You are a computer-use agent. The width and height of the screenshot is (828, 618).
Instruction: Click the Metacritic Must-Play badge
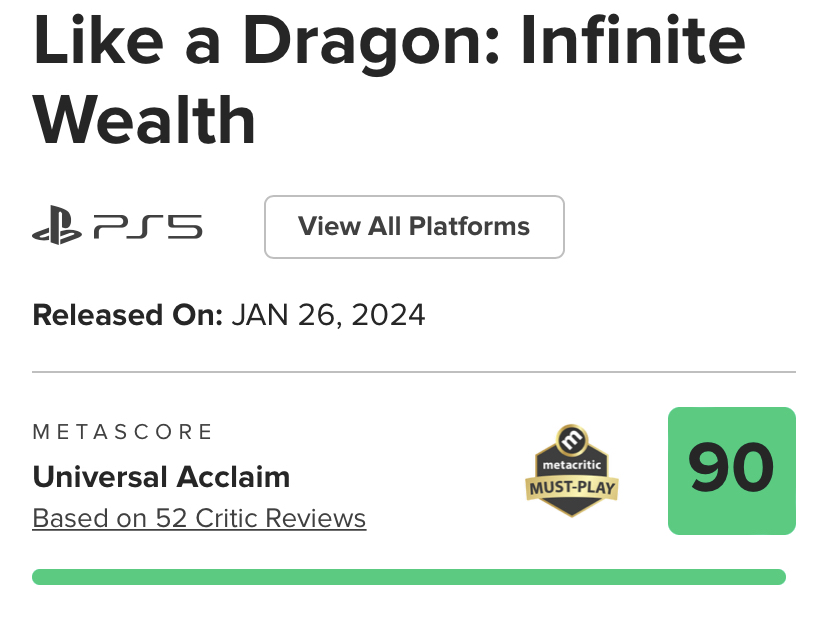click(572, 472)
